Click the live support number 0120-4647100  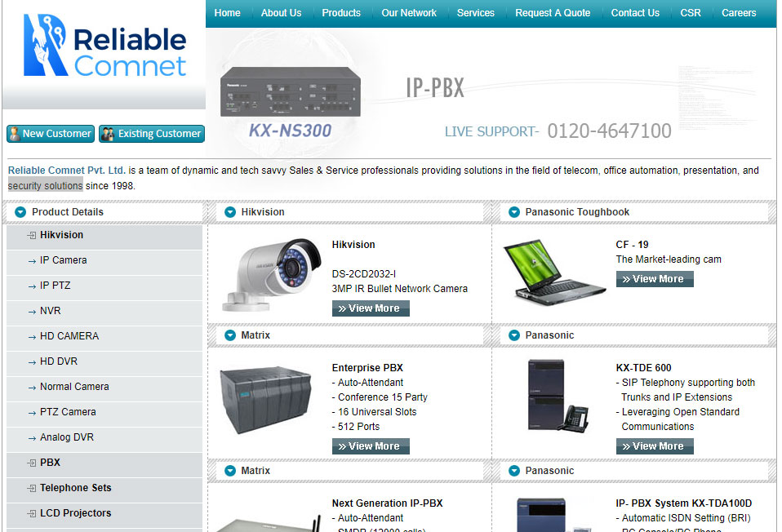pos(610,131)
